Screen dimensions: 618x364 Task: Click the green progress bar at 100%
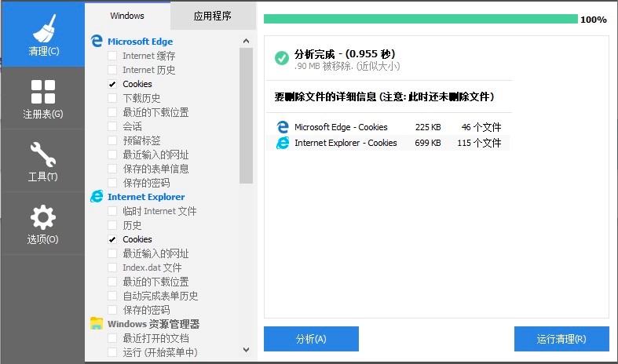tap(421, 19)
